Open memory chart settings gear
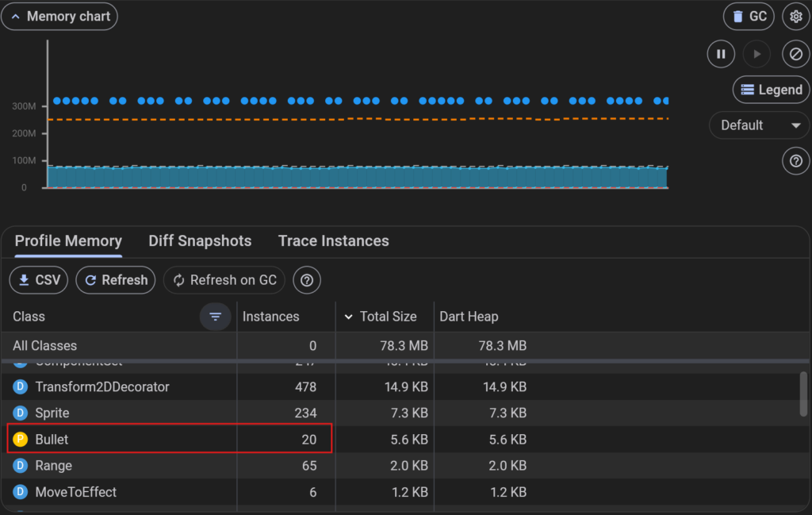This screenshot has width=812, height=515. coord(796,17)
